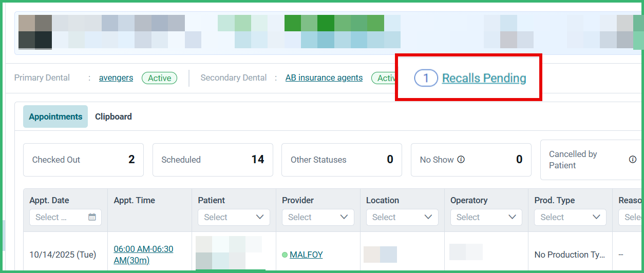Filter by the Scheduled status card
The width and height of the screenshot is (644, 273).
click(x=213, y=160)
